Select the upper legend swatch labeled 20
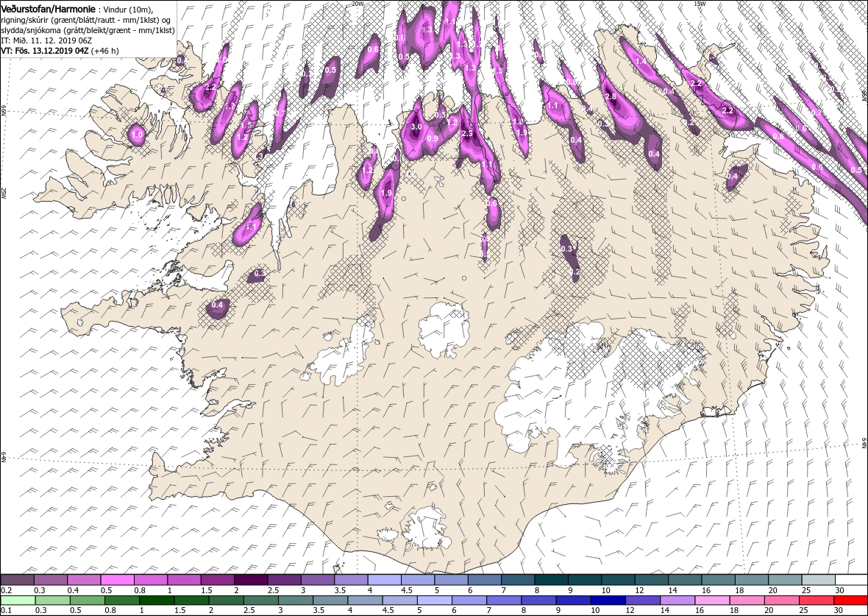Viewport: 868px width, 616px height. point(784,580)
